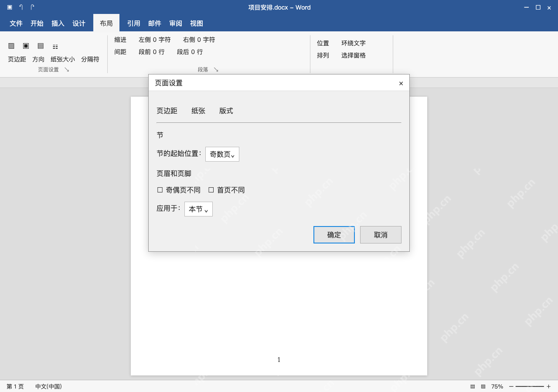Switch to the 插入 tab
Viewport: 558px width, 392px height.
click(x=58, y=23)
